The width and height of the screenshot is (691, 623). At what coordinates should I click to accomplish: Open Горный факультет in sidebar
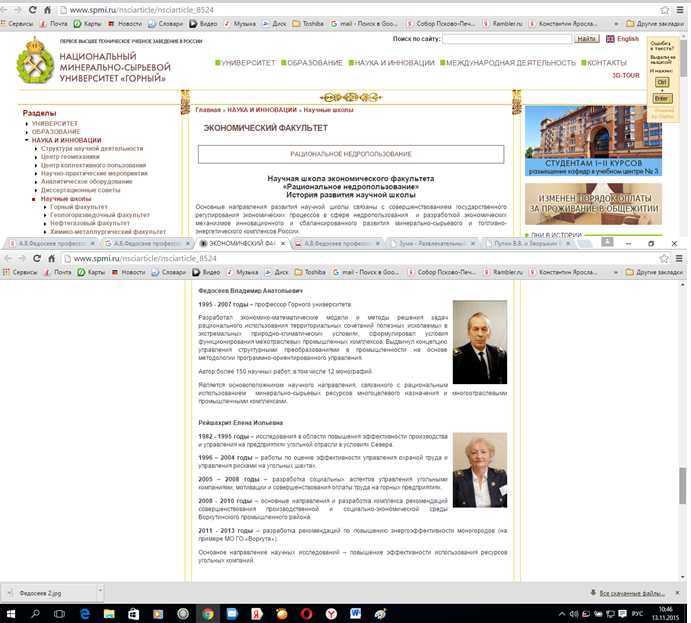pyautogui.click(x=78, y=207)
